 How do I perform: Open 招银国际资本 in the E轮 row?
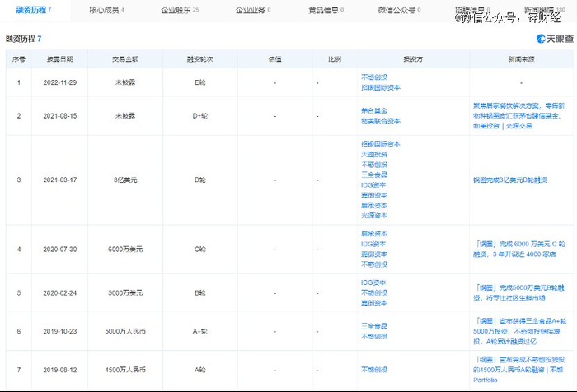click(x=381, y=87)
